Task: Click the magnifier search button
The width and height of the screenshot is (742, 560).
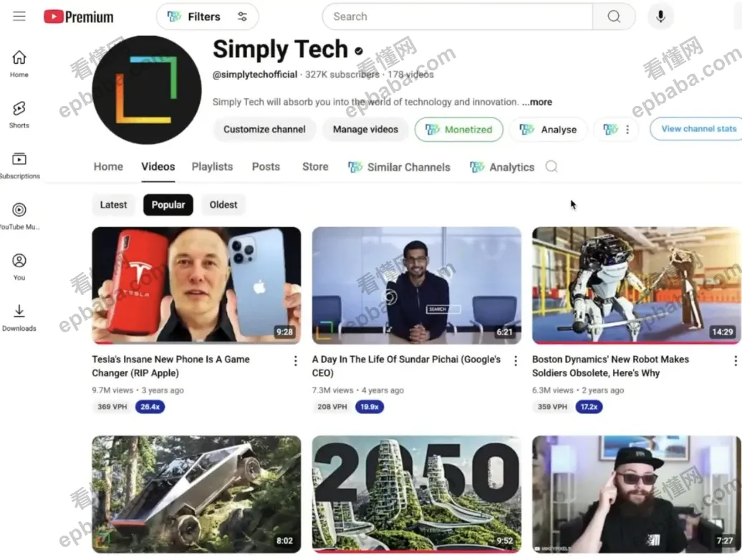Action: [614, 16]
